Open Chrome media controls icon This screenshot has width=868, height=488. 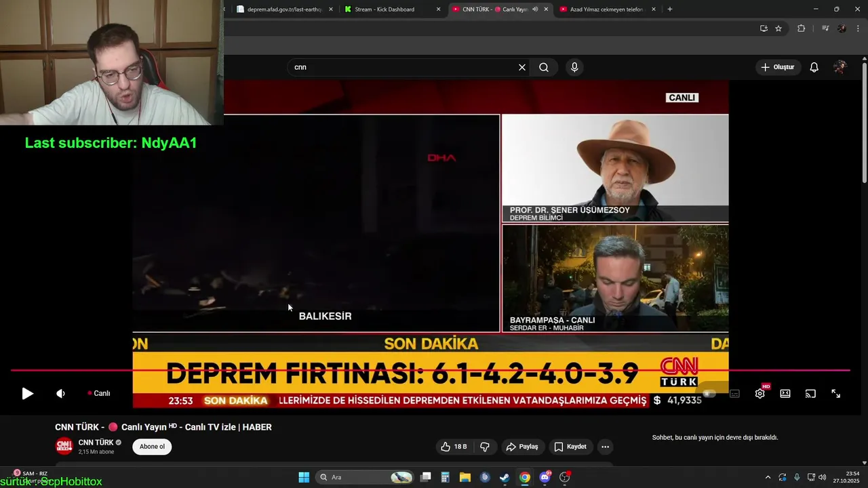click(x=825, y=28)
